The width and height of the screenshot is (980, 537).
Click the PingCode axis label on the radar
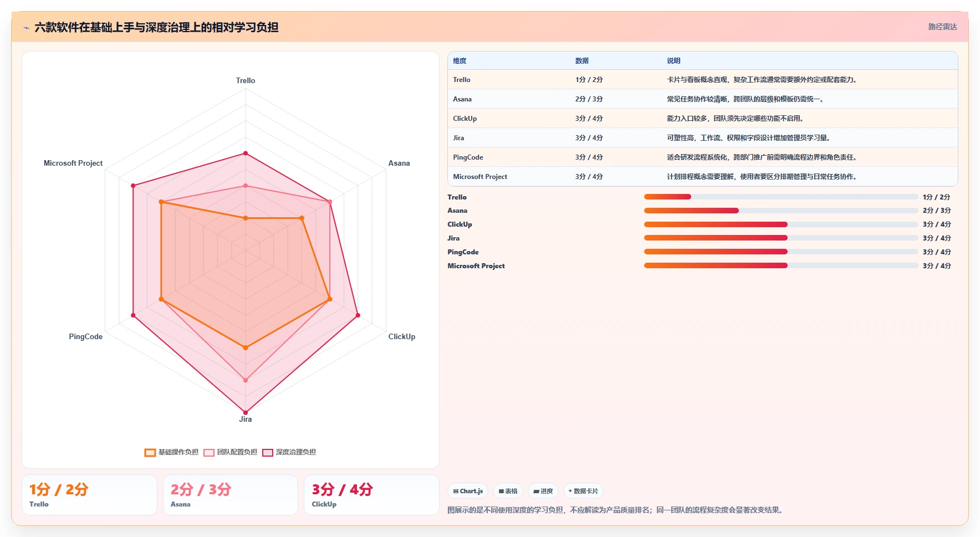[85, 336]
